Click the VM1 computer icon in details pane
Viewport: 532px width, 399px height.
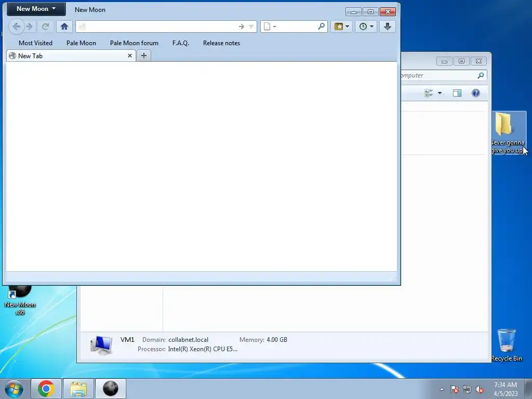(x=101, y=345)
